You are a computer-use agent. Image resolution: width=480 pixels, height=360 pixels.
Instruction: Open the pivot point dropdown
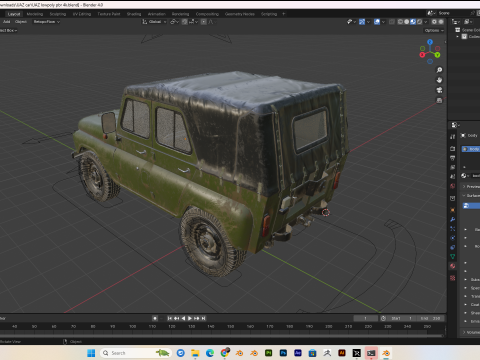(x=175, y=22)
